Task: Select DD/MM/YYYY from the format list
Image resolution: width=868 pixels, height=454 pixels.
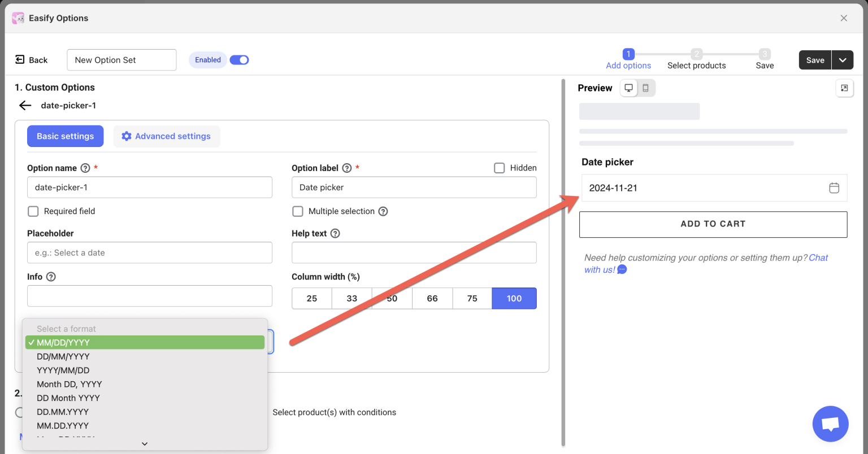Action: point(63,356)
